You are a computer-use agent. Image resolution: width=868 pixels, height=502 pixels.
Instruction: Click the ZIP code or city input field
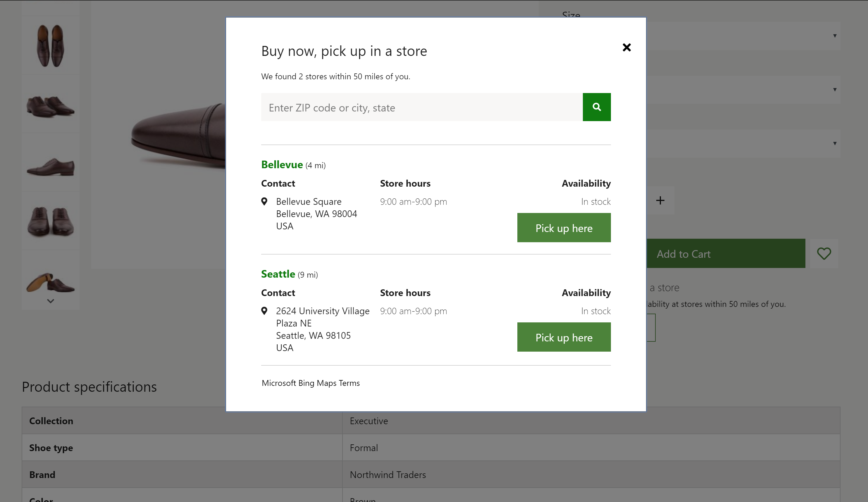tap(422, 107)
